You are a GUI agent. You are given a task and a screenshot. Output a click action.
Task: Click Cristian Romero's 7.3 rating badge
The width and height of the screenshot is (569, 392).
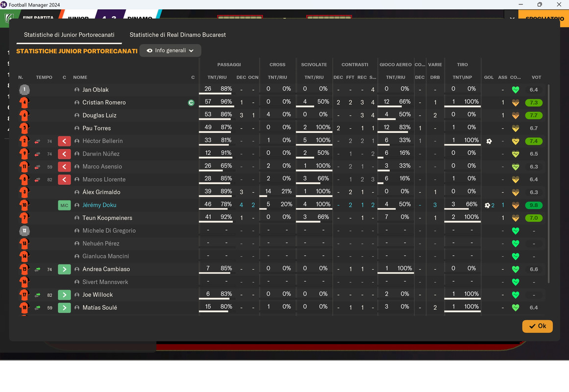(x=534, y=103)
